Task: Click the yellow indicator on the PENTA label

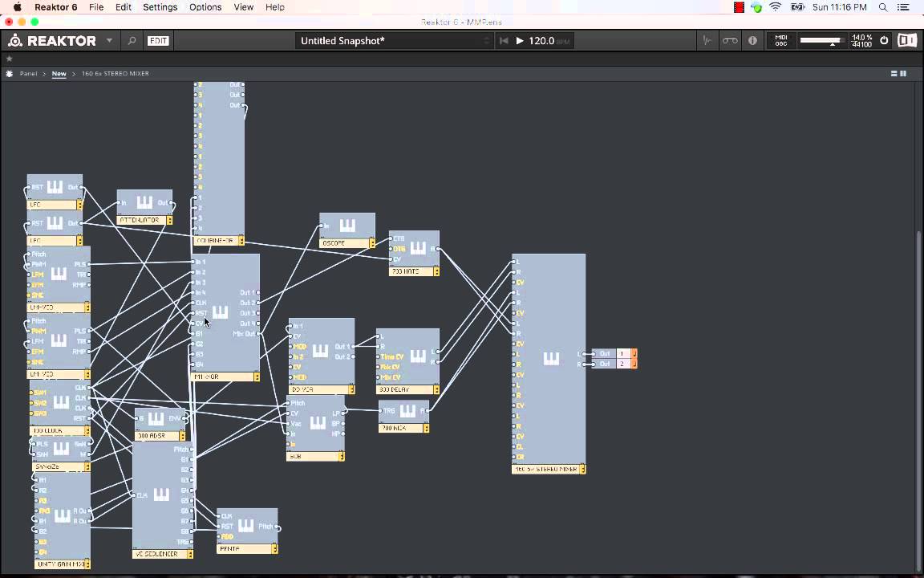Action: tap(274, 548)
